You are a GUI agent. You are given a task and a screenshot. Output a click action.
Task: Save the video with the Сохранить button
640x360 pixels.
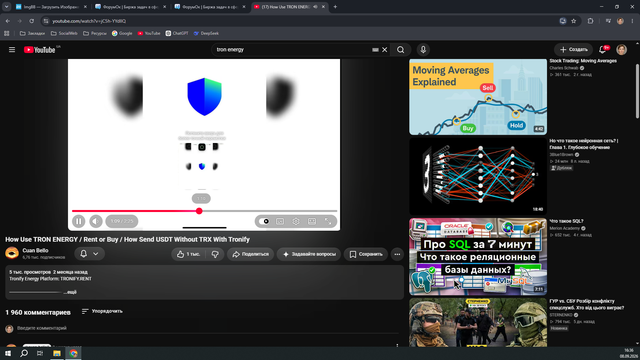pos(366,254)
